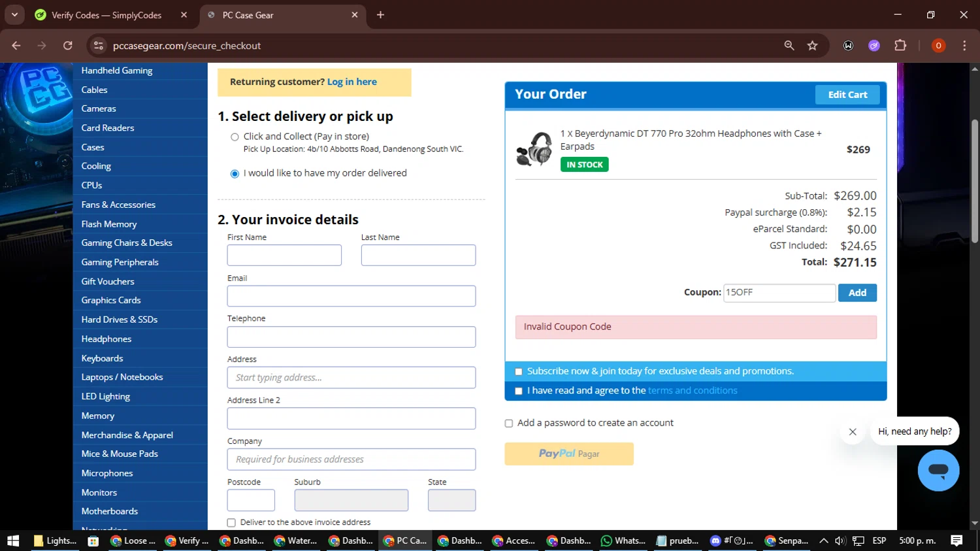
Task: Open the Mice & Mouse Pads category
Action: point(120,454)
